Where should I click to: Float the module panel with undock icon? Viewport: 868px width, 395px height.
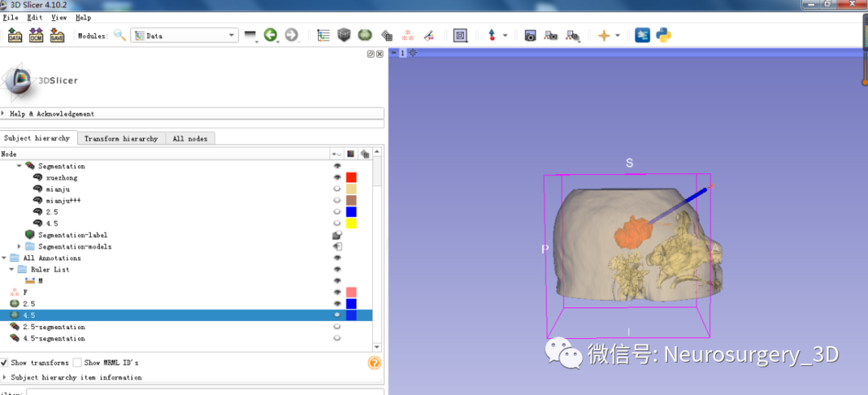pos(371,55)
